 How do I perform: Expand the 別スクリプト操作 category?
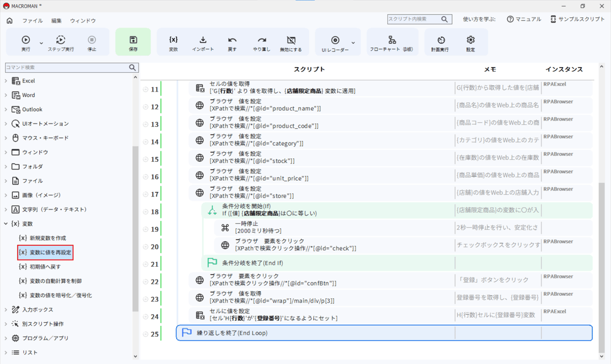6,324
